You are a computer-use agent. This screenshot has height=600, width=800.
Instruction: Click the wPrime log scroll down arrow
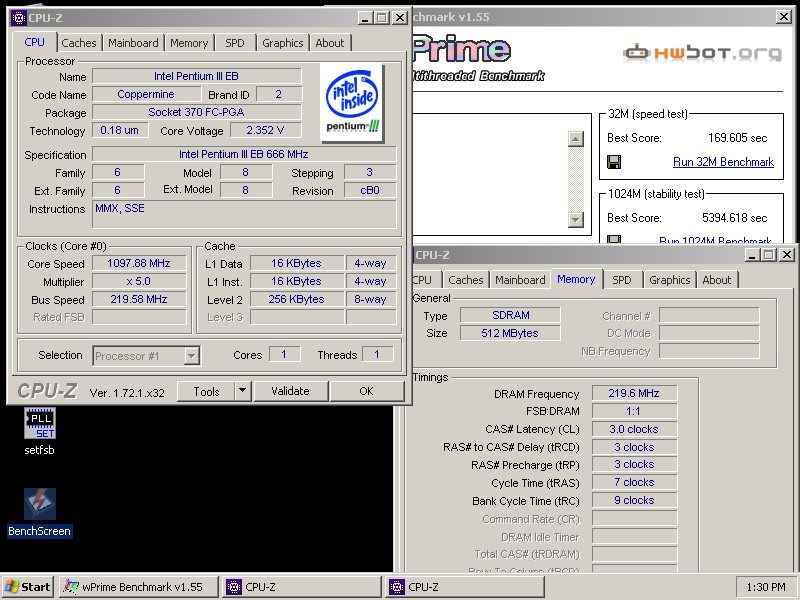pyautogui.click(x=576, y=219)
